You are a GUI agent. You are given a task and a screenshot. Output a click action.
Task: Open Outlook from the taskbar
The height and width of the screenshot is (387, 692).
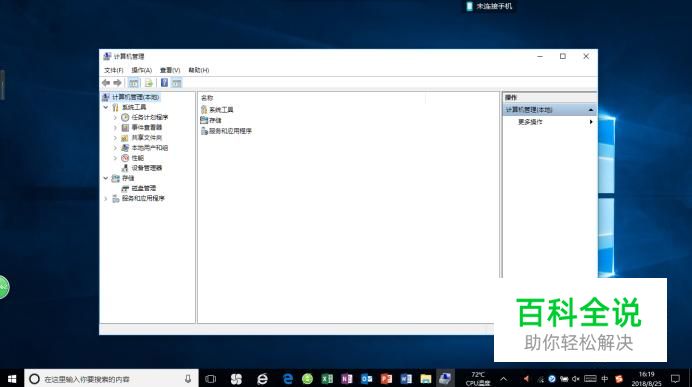point(367,379)
